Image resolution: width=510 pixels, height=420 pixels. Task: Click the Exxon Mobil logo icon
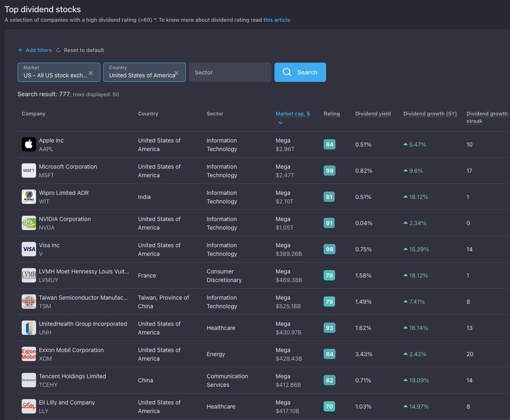tap(29, 354)
